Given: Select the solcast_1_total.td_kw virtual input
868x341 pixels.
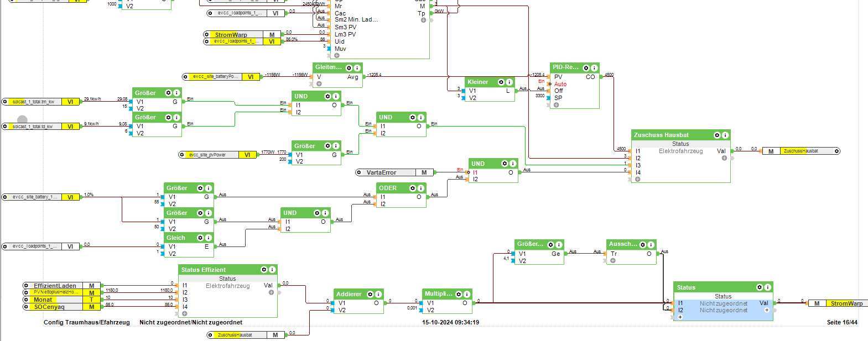Looking at the screenshot, I should 41,127.
